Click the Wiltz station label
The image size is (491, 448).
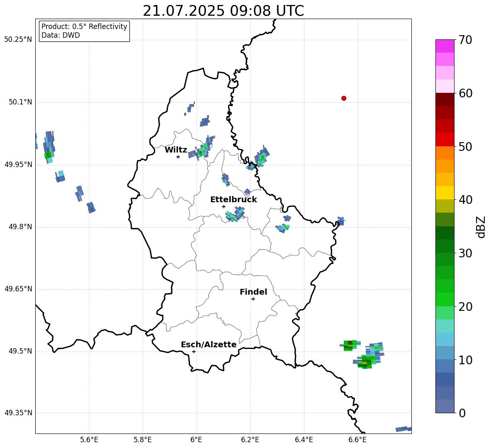176,150
